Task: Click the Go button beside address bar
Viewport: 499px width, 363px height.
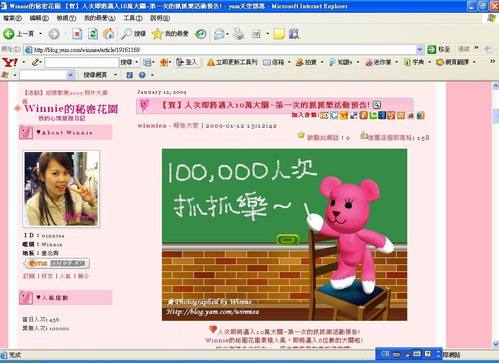Action: tap(439, 49)
